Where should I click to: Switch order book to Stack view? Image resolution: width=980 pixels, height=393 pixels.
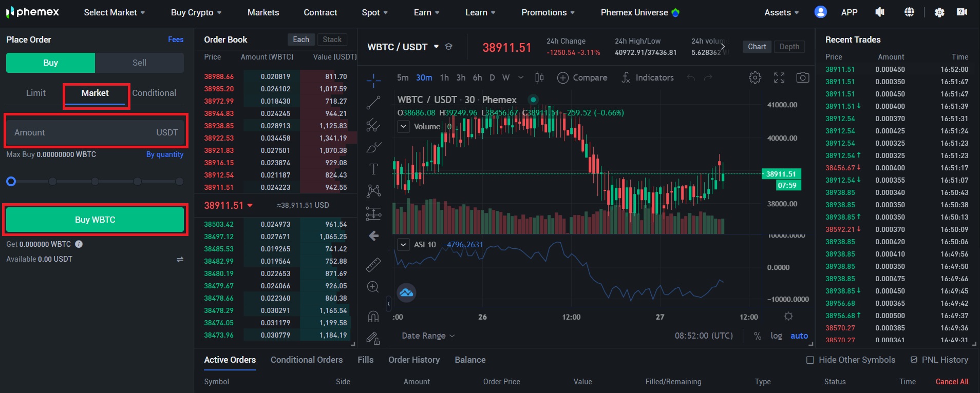coord(332,40)
